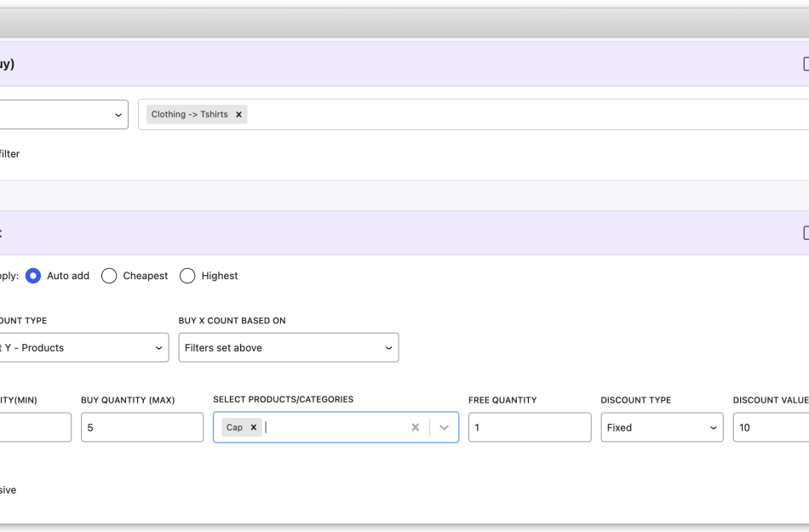Expand the Select Products/Categories dropdown chevron
Viewport: 809px width, 532px height.
444,427
